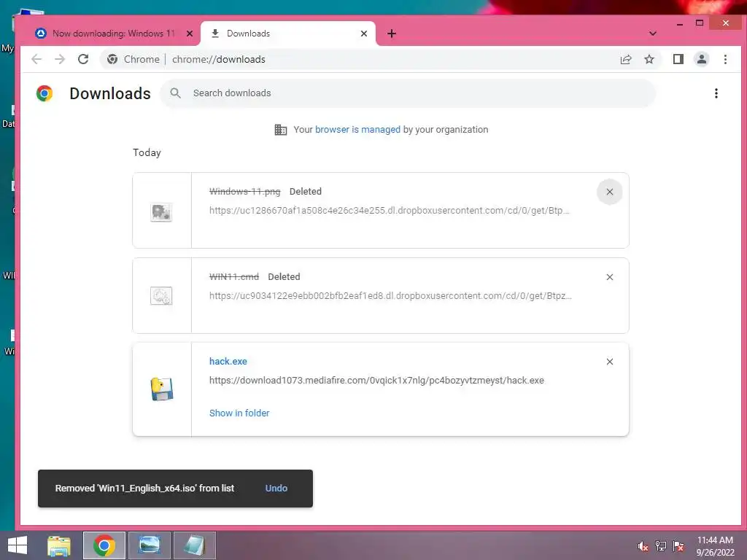Go back to previous page
This screenshot has width=747, height=560.
pos(36,59)
